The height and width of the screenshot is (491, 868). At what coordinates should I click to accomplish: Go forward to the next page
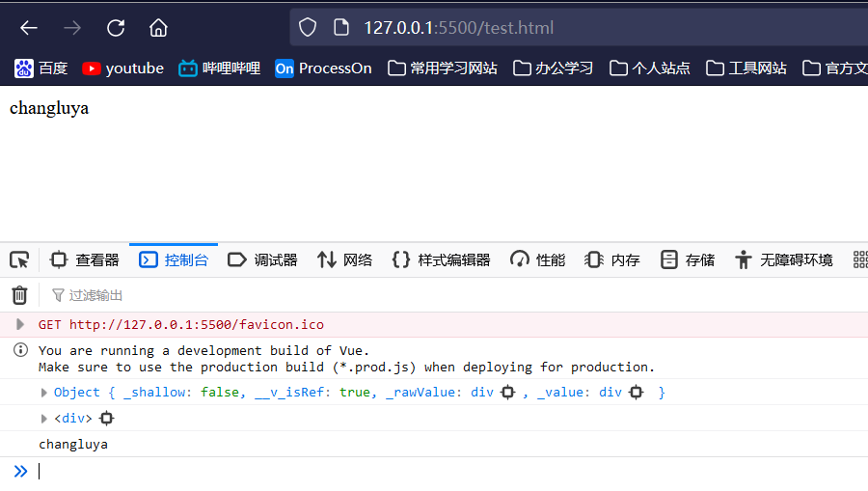click(x=72, y=28)
